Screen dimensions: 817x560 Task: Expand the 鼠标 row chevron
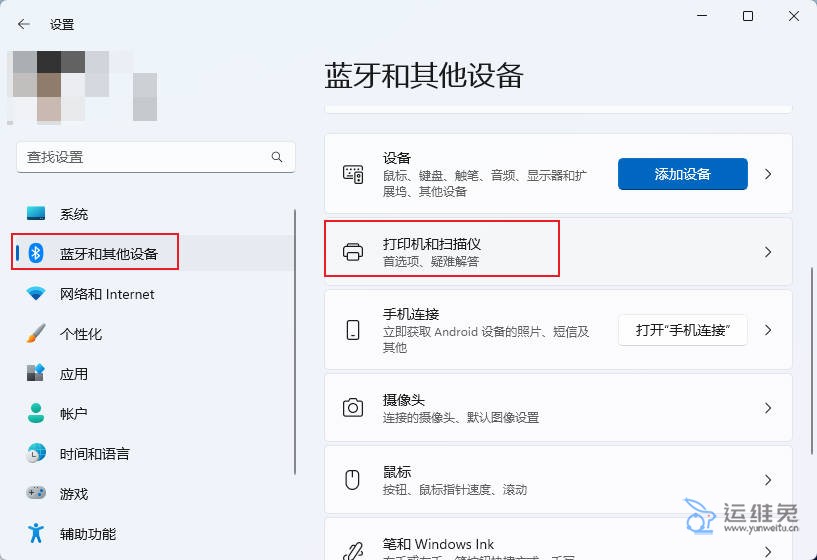[x=768, y=480]
